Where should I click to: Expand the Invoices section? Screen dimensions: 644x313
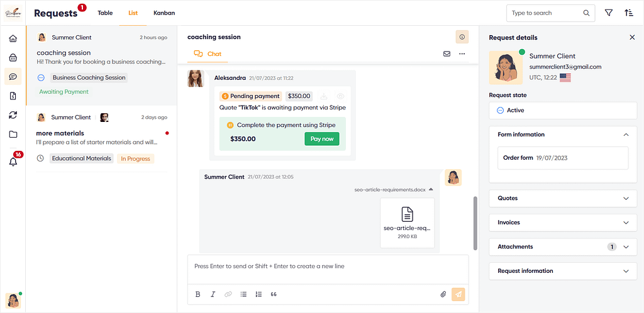pos(626,222)
